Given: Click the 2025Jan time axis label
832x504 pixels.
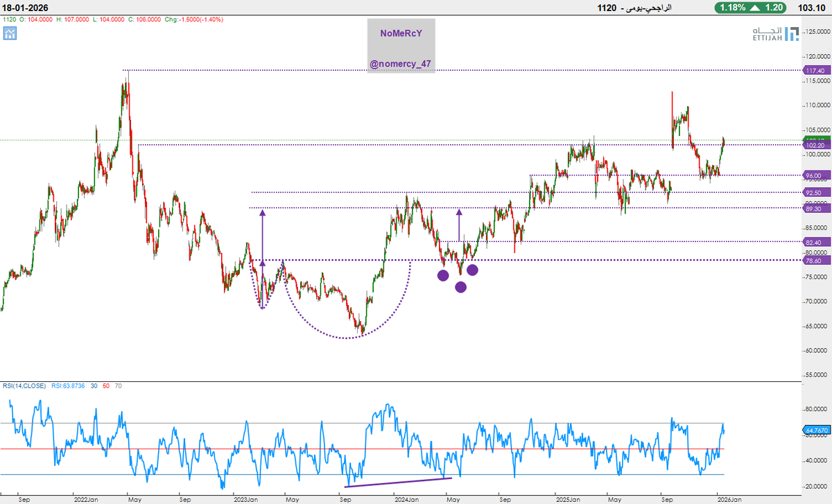Looking at the screenshot, I should click(x=568, y=498).
